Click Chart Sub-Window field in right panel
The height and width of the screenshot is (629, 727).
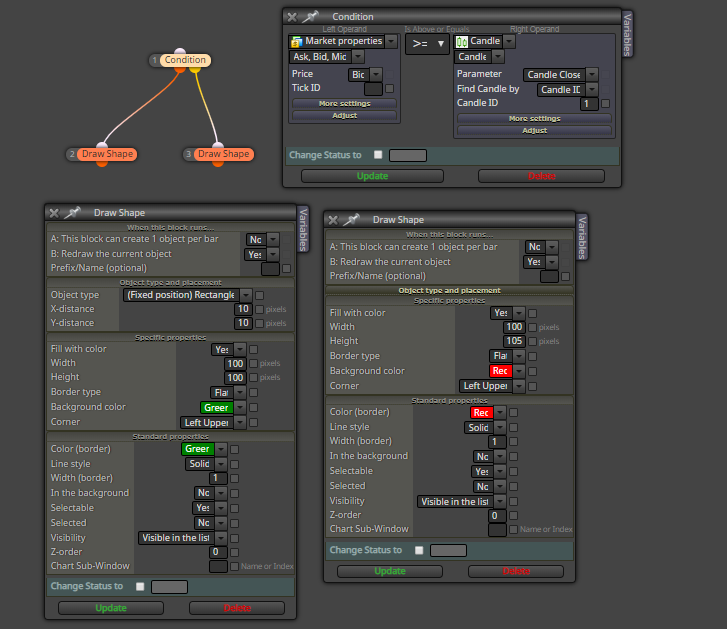(x=497, y=529)
